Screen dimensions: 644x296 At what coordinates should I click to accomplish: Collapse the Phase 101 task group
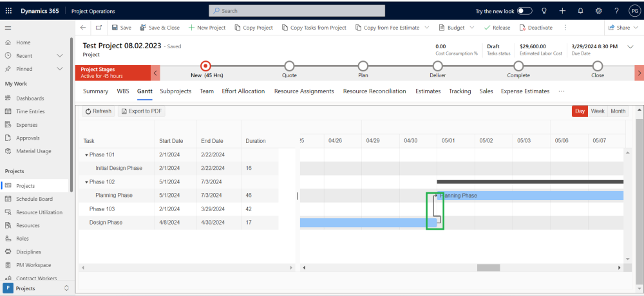click(86, 155)
